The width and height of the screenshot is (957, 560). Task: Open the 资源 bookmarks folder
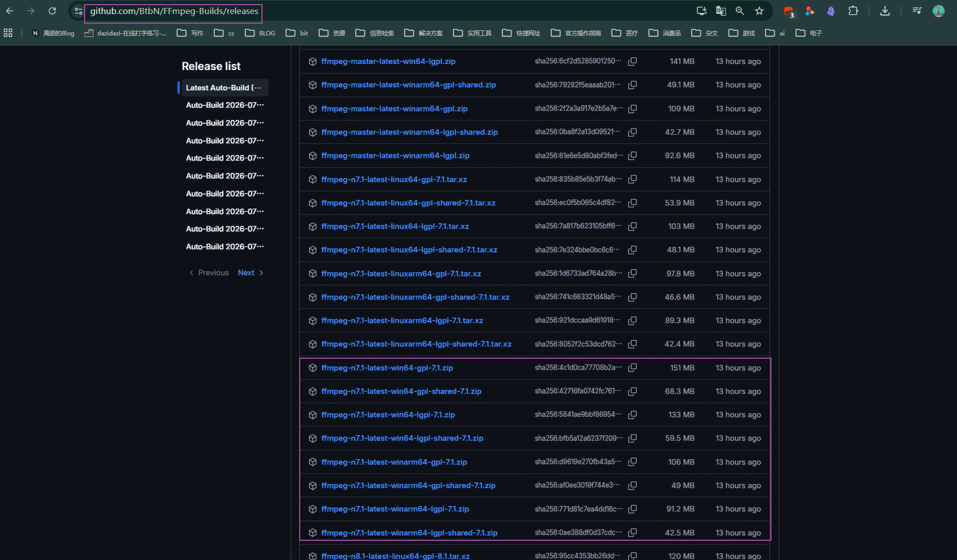pos(332,33)
